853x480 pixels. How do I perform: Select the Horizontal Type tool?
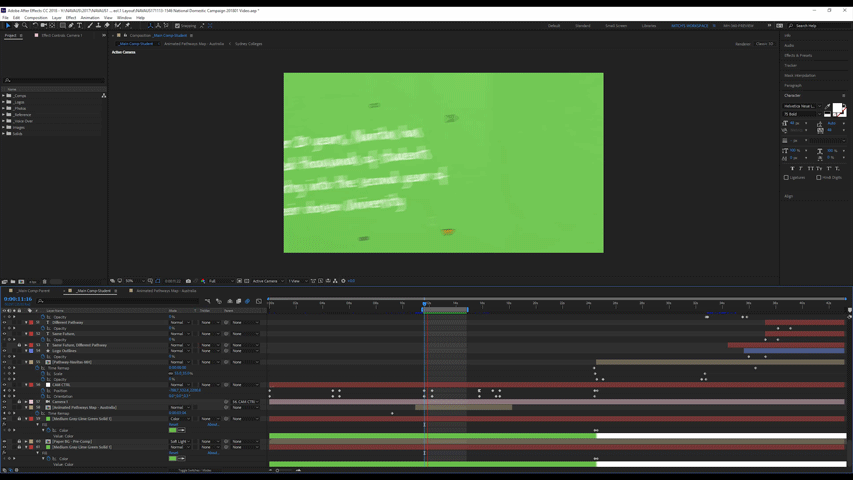pyautogui.click(x=79, y=26)
